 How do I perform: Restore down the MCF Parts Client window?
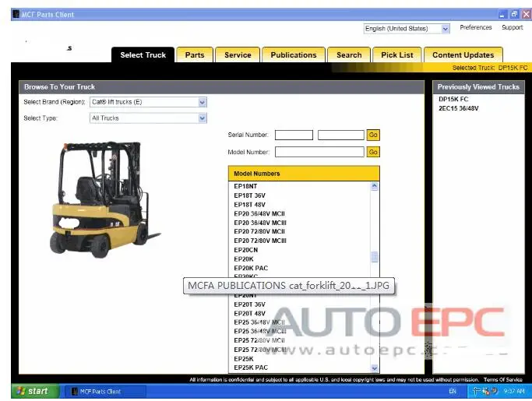[x=514, y=14]
